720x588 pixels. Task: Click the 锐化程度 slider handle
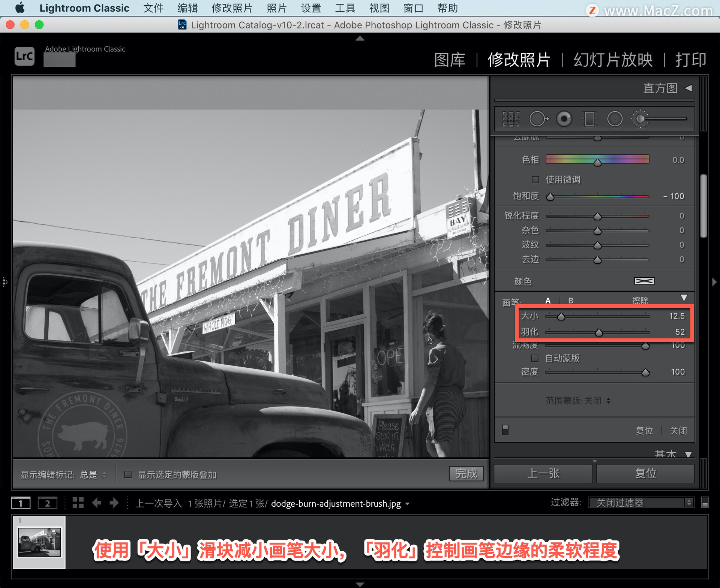tap(597, 216)
